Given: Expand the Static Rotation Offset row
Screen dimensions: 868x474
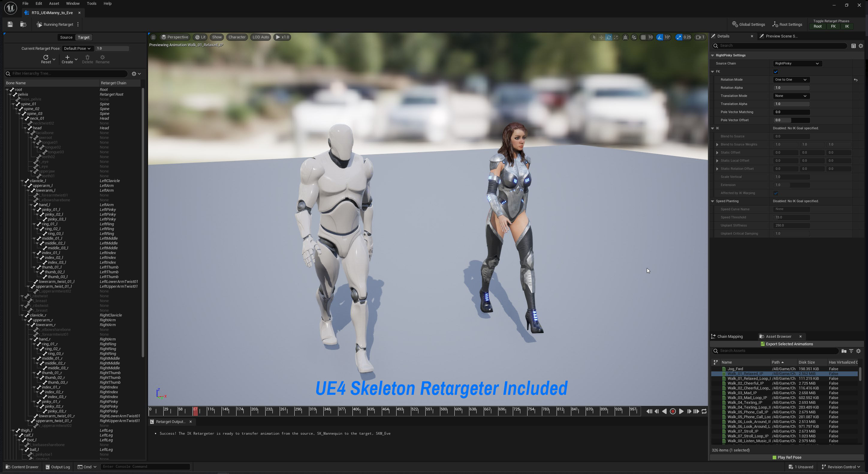Looking at the screenshot, I should [717, 169].
